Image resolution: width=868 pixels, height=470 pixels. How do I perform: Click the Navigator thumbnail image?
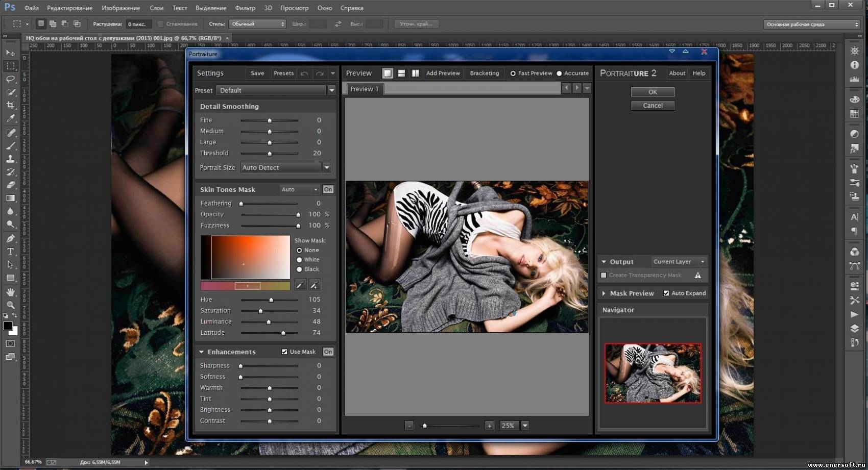pos(653,373)
